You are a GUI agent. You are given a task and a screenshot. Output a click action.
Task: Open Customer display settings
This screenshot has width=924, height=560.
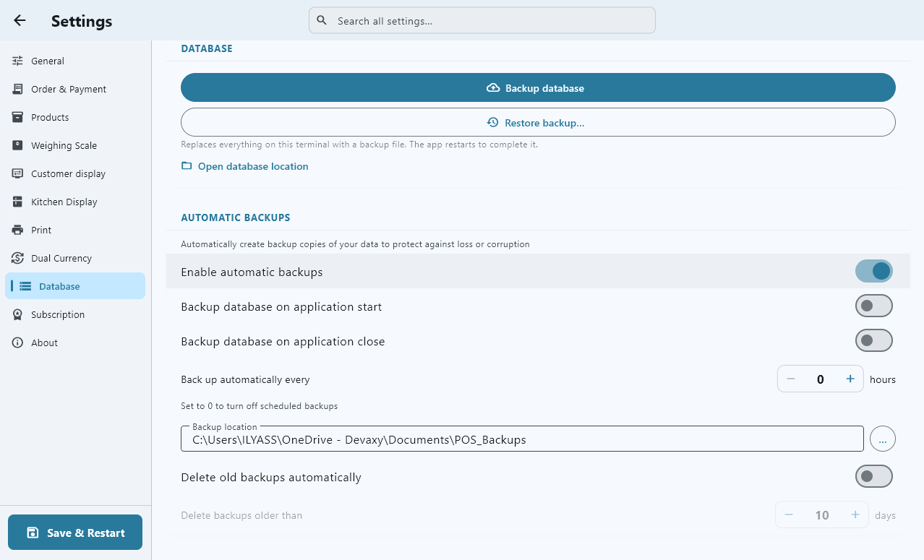75,173
